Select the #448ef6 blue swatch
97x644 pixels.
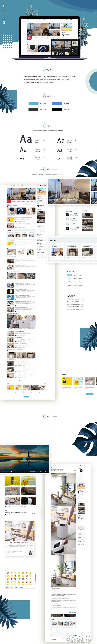pyautogui.click(x=57, y=103)
